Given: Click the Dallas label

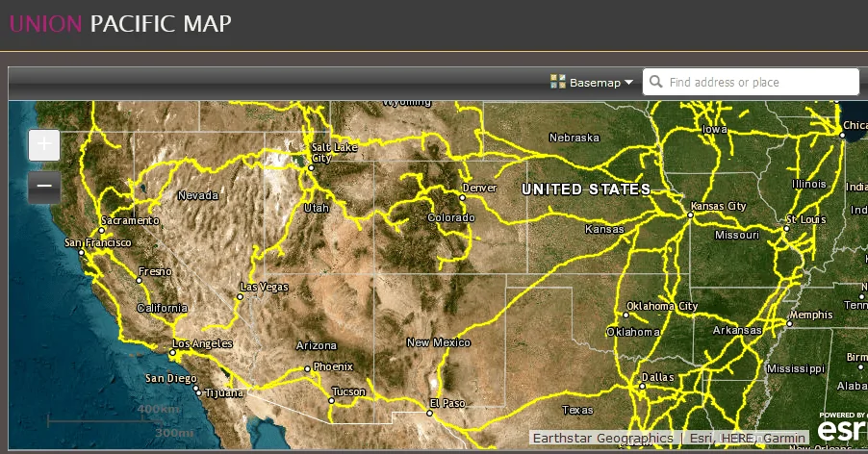Looking at the screenshot, I should pyautogui.click(x=657, y=377).
